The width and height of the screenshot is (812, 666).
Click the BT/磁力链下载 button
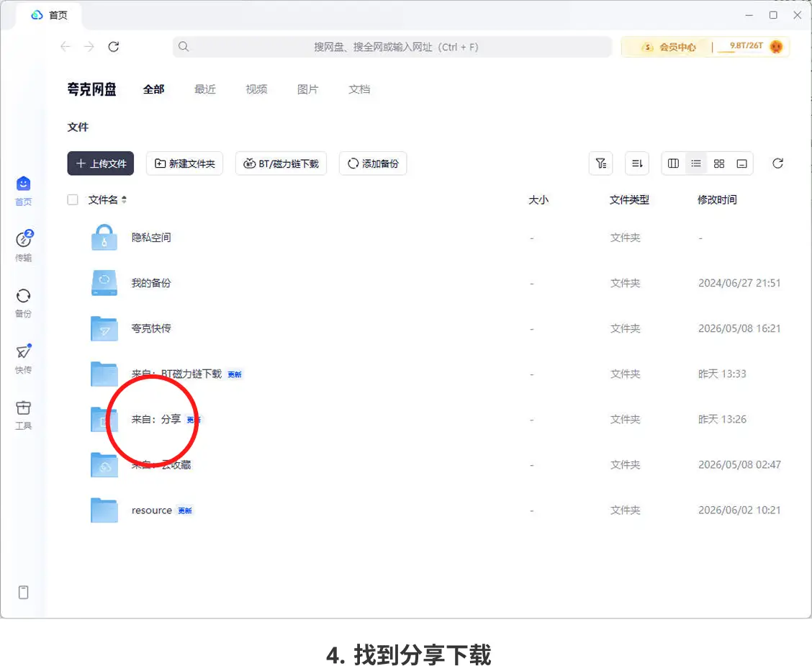tap(281, 163)
